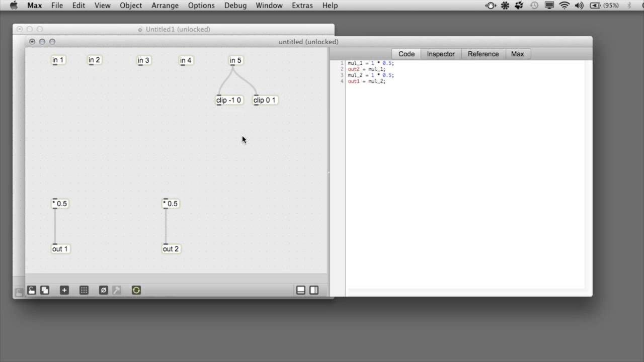The image size is (644, 362).
Task: Click the green compile refresh icon
Action: tap(136, 290)
